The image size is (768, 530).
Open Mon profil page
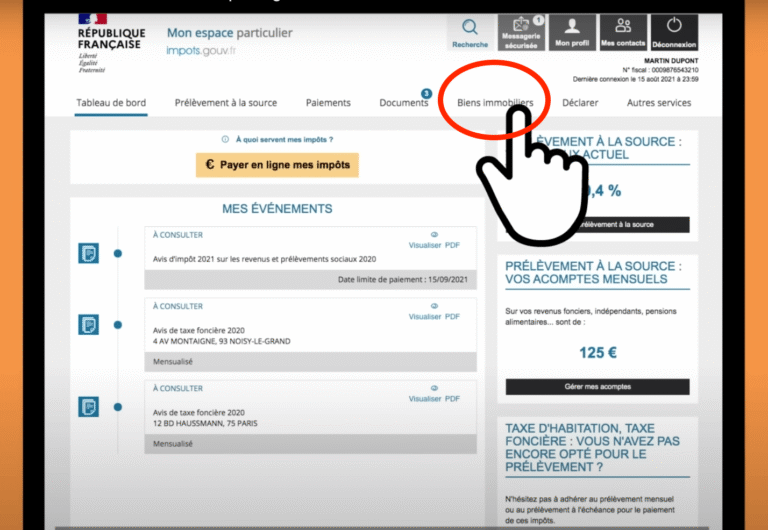coord(572,32)
